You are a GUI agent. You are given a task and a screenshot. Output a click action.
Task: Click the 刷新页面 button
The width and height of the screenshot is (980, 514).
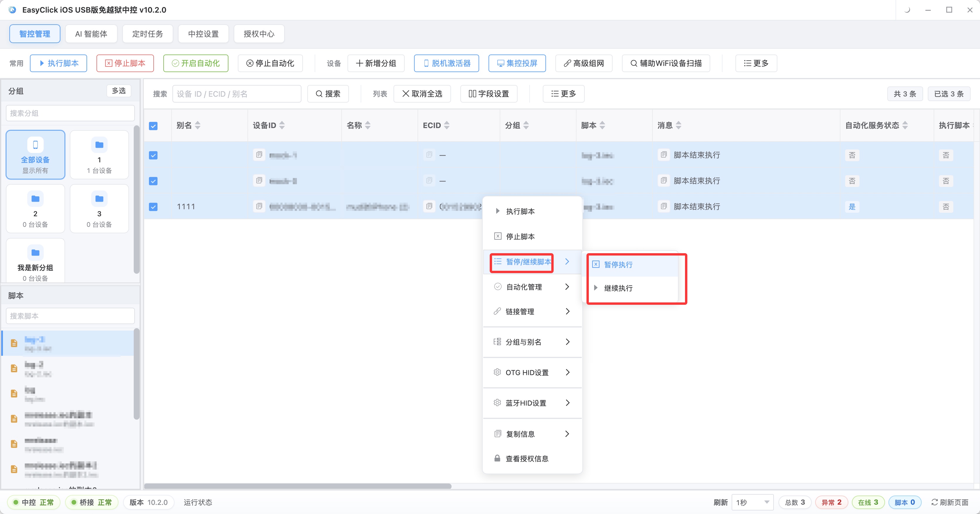pyautogui.click(x=950, y=502)
